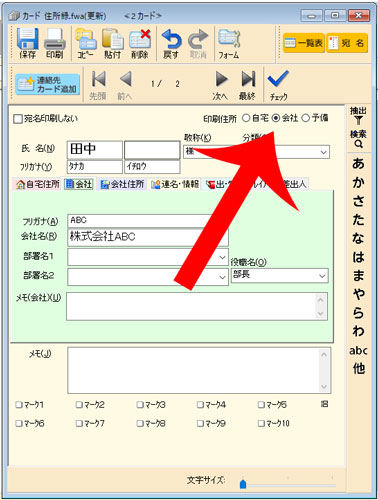This screenshot has height=500, width=378.
Task: Open the フォーム form settings icon
Action: click(229, 43)
